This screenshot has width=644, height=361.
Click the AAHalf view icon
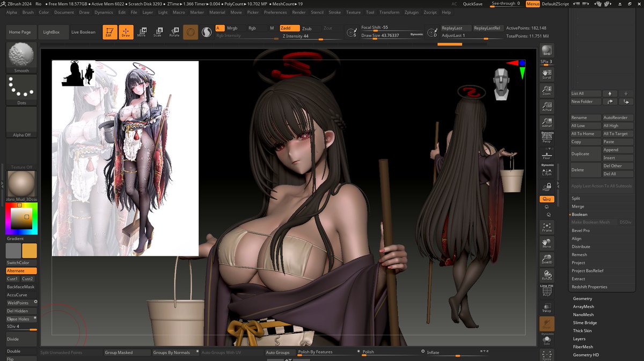coord(547,122)
